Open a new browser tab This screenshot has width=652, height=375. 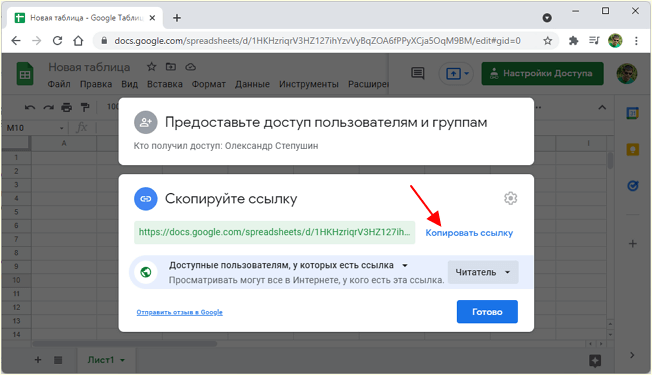[177, 18]
